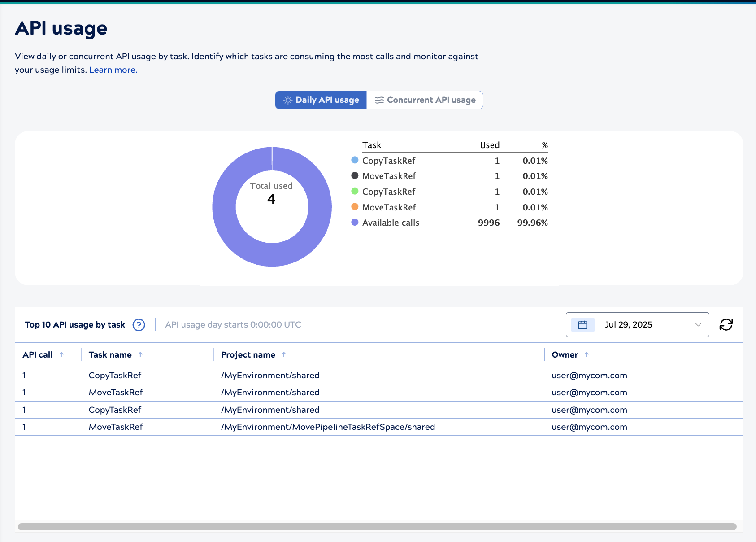
Task: Open the Learn more link
Action: pyautogui.click(x=113, y=70)
